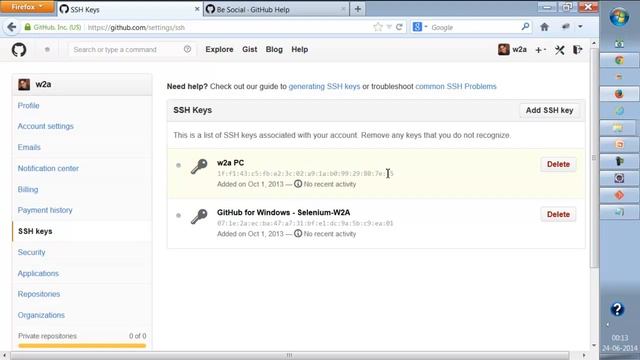
Task: Click w2a sidebar header avatar
Action: coord(24,84)
